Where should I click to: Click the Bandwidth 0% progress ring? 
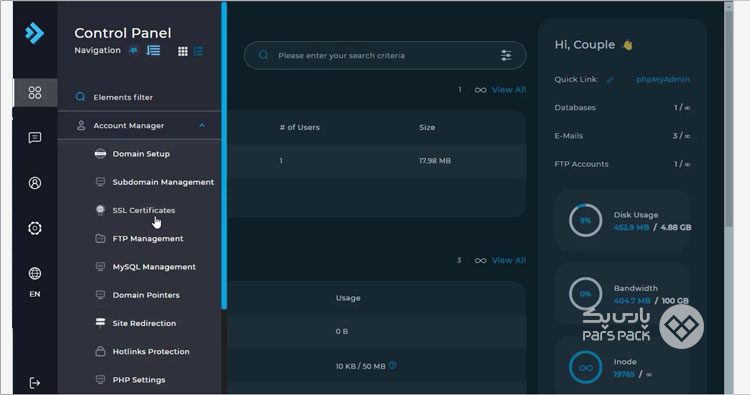(585, 294)
